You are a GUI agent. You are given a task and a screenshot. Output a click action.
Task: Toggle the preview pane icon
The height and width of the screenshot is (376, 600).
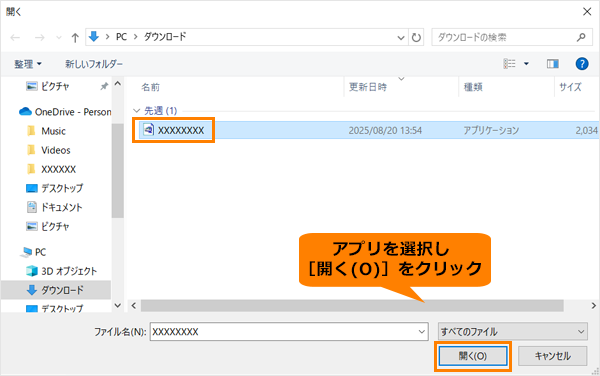pos(553,63)
